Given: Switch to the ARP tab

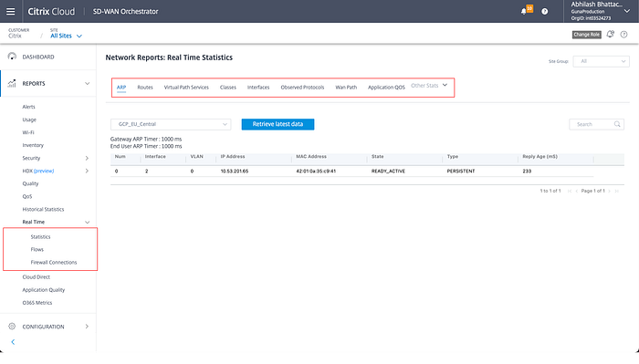Looking at the screenshot, I should tap(121, 88).
